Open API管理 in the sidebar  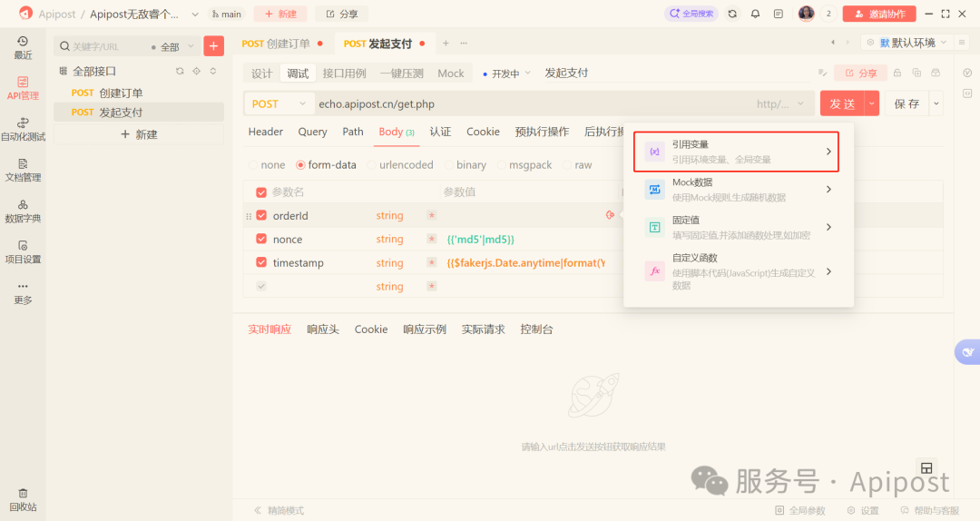coord(23,88)
